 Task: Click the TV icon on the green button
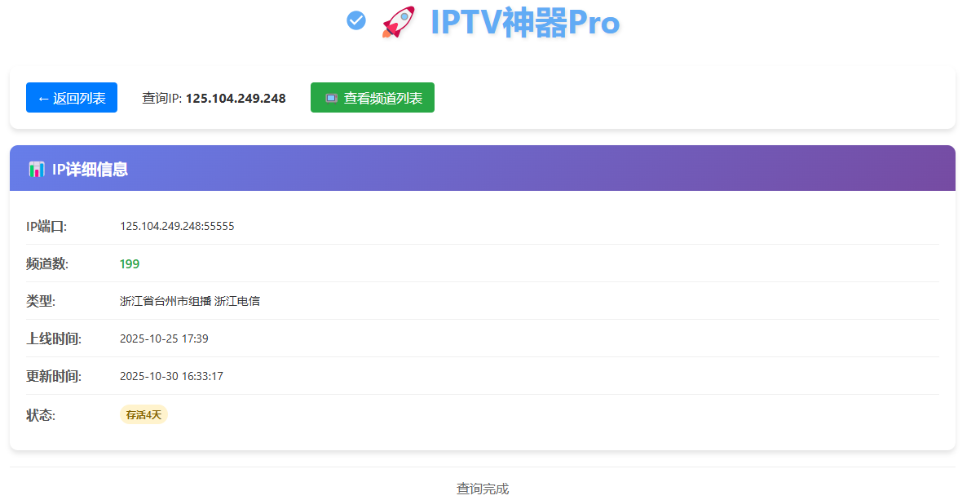tap(330, 97)
